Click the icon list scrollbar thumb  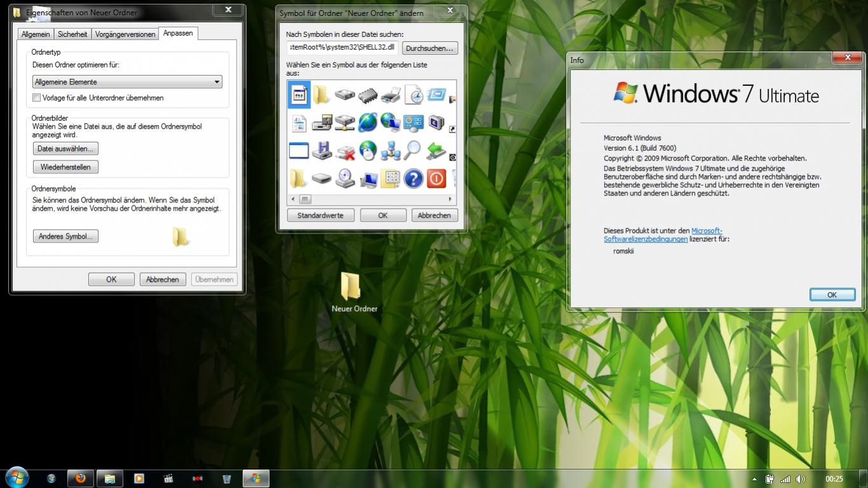pyautogui.click(x=305, y=199)
